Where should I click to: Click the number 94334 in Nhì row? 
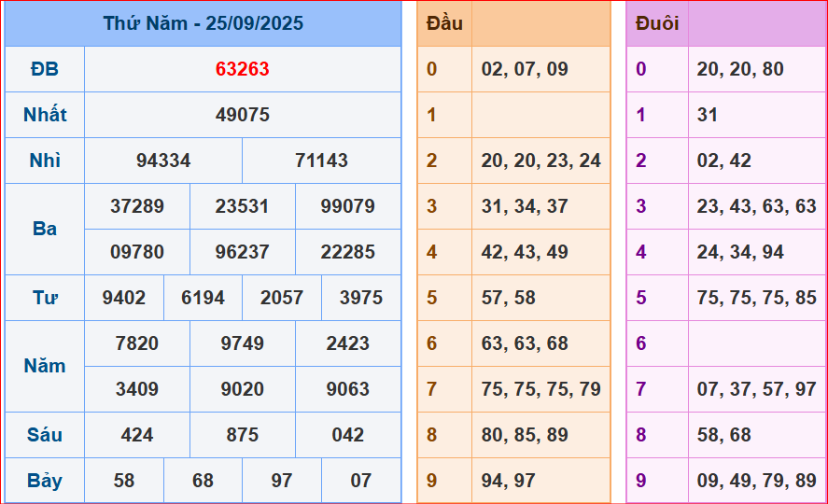(x=163, y=161)
